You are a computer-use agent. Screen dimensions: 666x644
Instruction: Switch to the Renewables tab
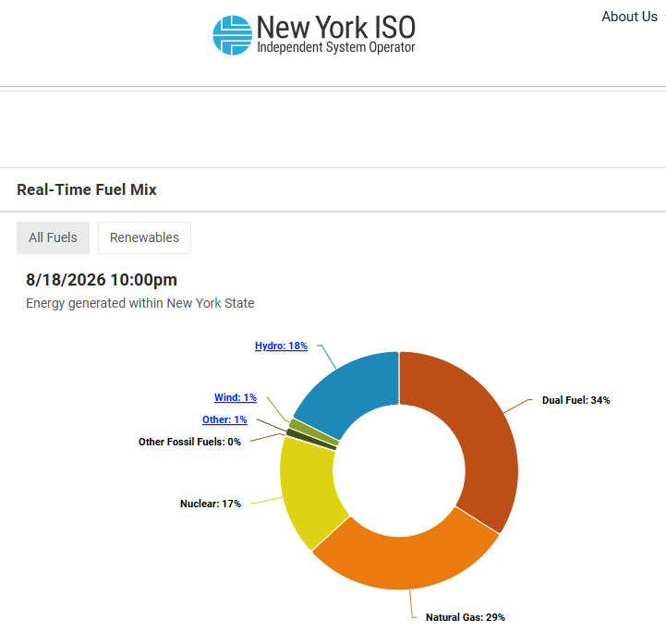coord(144,237)
